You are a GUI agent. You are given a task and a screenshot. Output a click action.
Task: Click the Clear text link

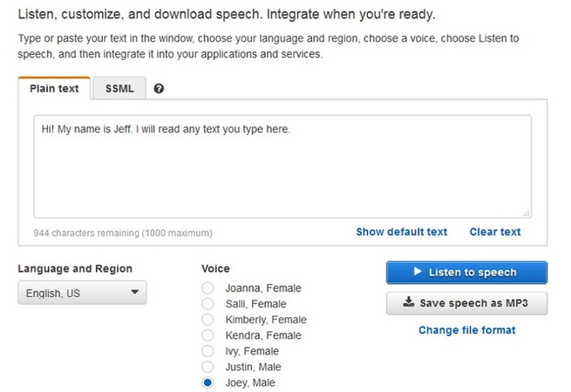[x=494, y=232]
